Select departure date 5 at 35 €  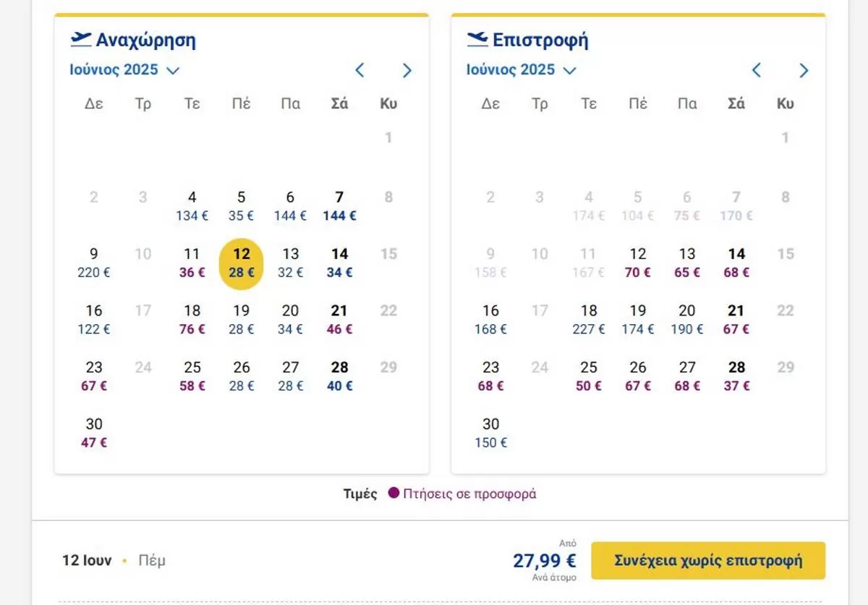click(241, 206)
